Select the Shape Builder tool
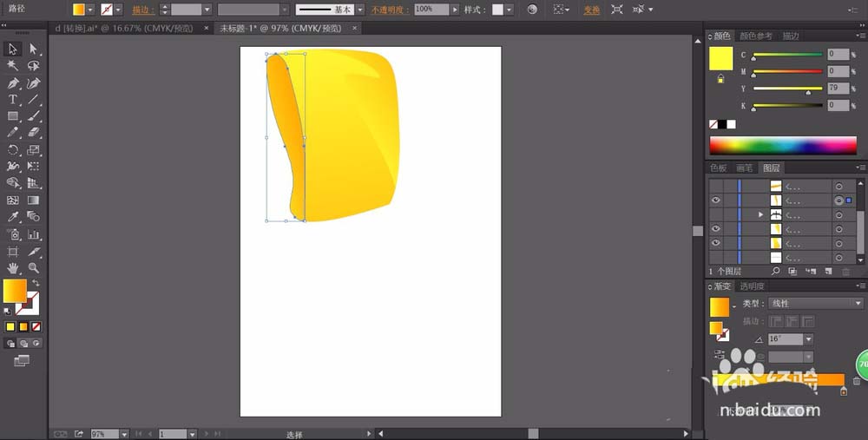This screenshot has width=868, height=440. coord(13,182)
